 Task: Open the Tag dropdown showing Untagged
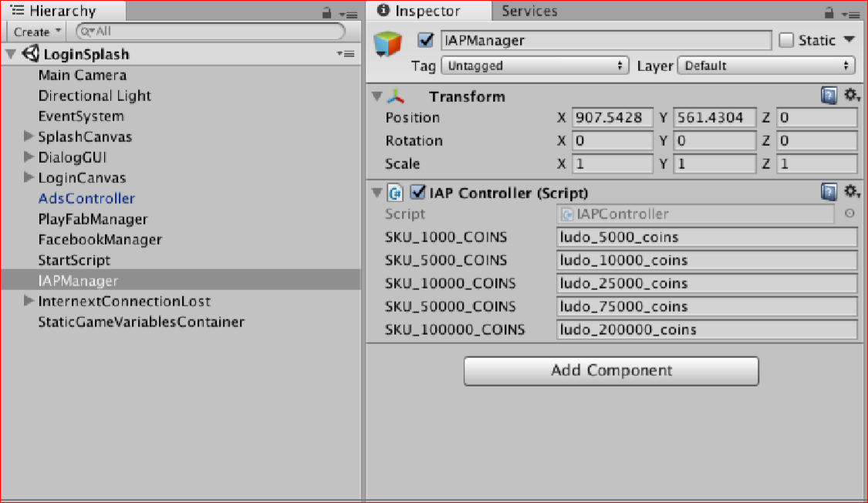click(x=534, y=66)
